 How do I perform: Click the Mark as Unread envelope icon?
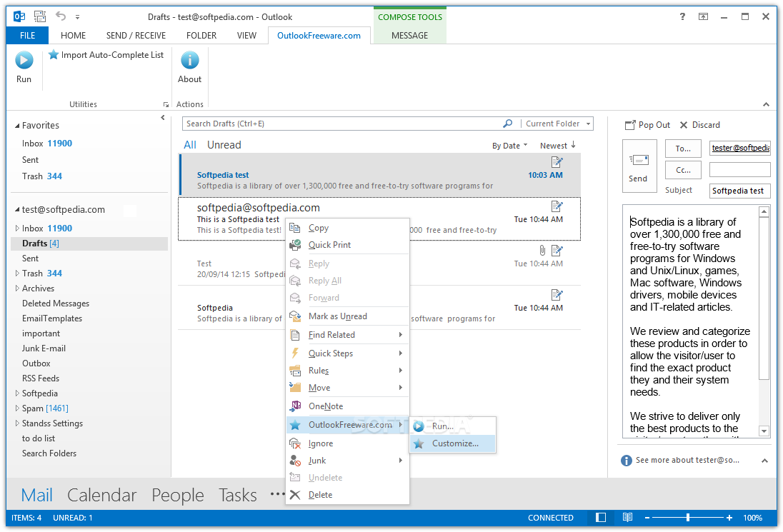coord(295,316)
